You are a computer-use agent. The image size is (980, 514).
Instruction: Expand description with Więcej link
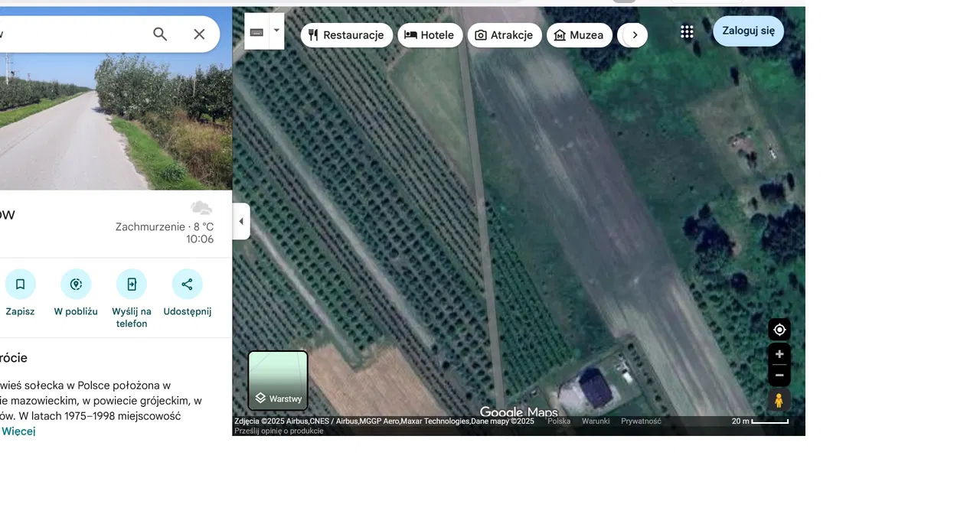pos(18,431)
